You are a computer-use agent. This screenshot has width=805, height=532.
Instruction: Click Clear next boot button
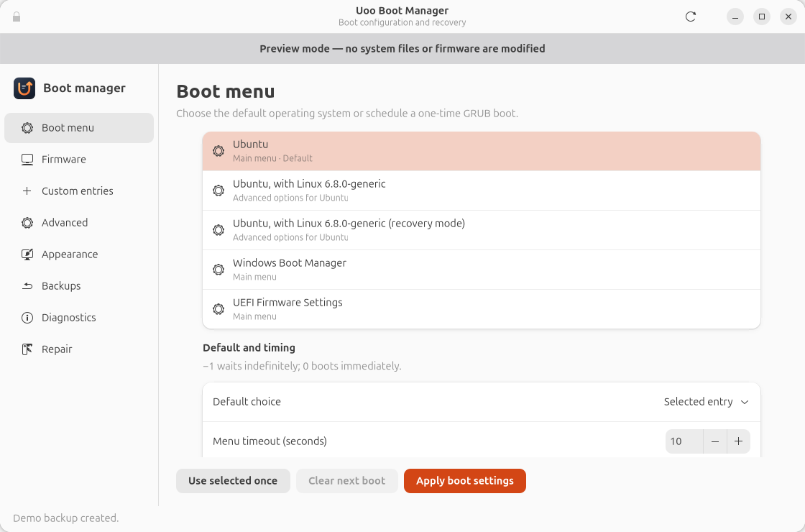[347, 481]
